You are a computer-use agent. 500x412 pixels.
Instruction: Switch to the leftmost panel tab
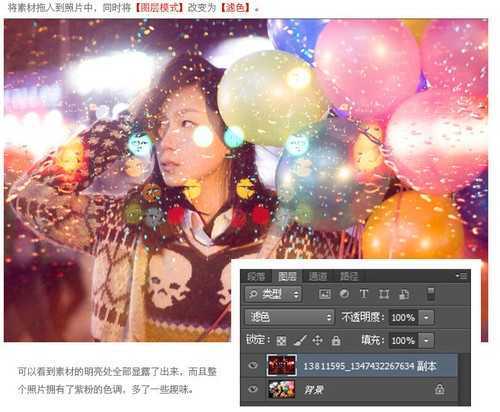pos(257,276)
